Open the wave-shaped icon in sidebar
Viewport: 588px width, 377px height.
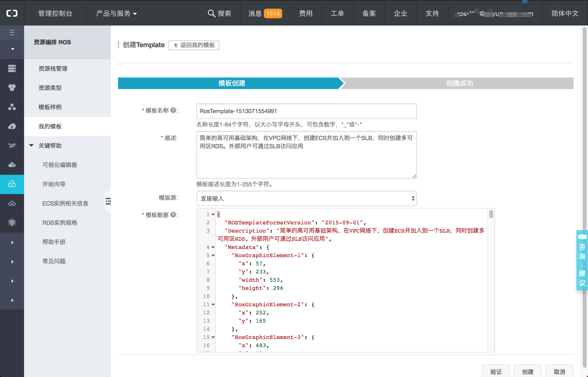tap(12, 146)
